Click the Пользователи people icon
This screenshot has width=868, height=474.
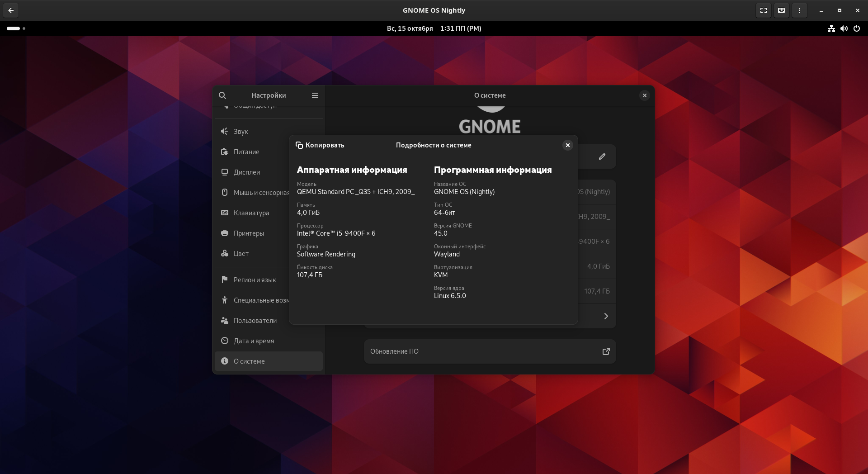click(x=225, y=320)
